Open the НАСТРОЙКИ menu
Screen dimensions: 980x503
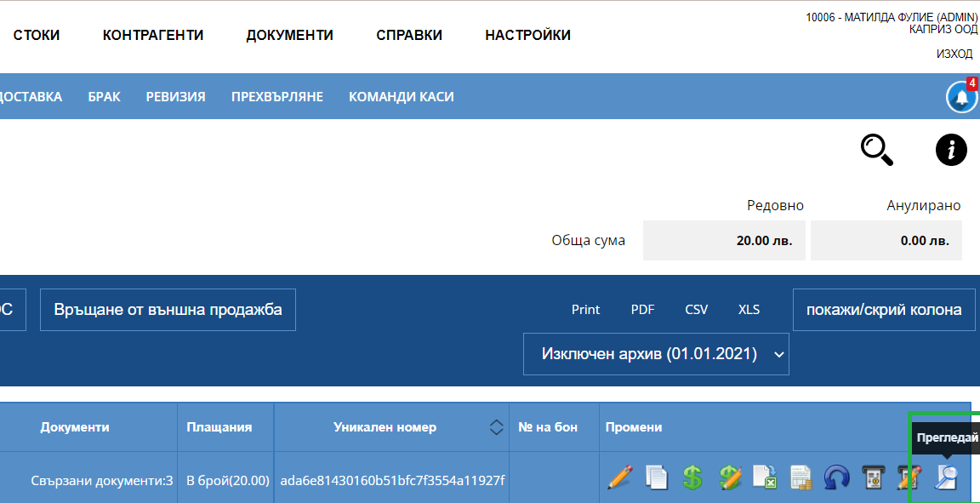[527, 35]
